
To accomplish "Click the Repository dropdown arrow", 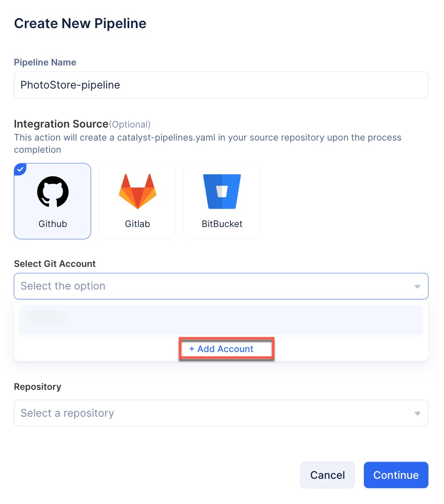I will (417, 413).
